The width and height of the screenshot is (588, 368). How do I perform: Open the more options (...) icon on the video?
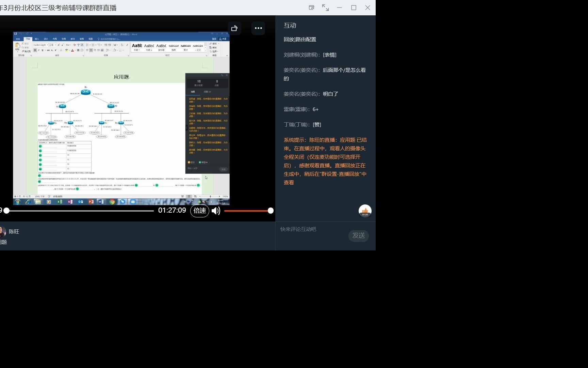coord(258,28)
